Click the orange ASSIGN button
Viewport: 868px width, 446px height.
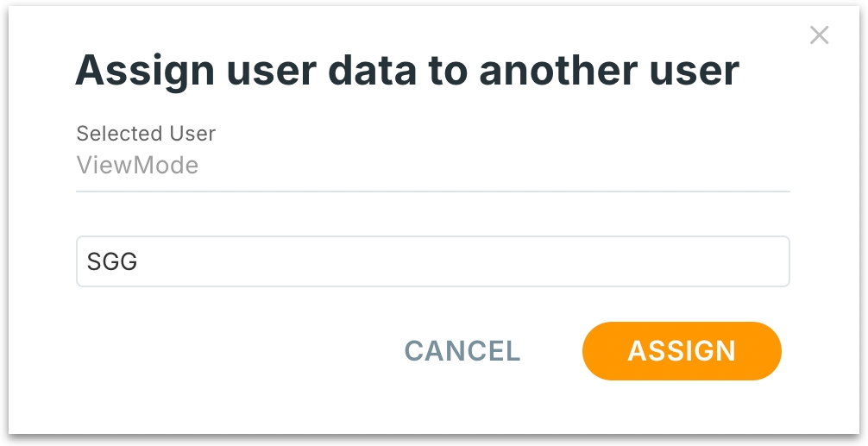pyautogui.click(x=682, y=351)
